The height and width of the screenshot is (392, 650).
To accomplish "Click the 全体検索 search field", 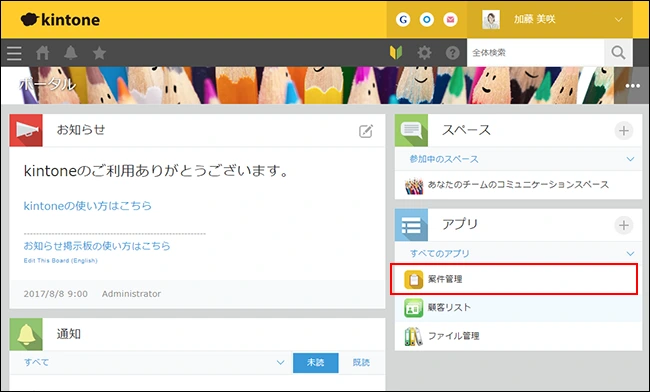I will point(536,53).
